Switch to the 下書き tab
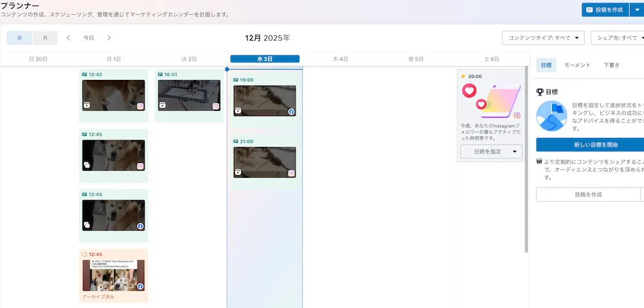 tap(611, 65)
